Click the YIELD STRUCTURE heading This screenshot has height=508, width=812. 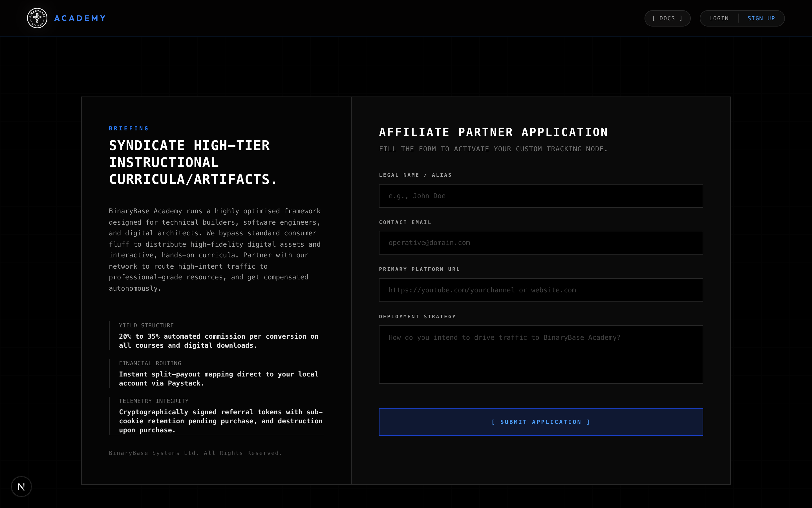coord(146,325)
